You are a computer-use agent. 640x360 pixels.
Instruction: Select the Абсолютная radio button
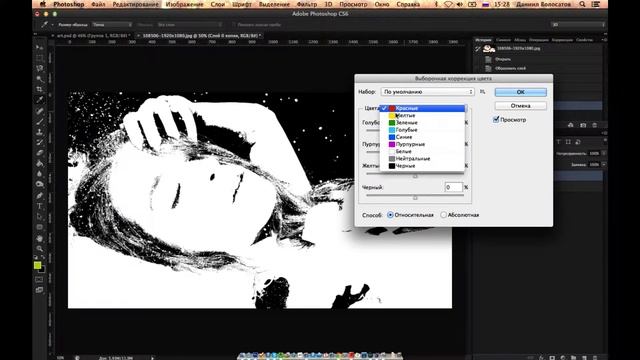pos(443,215)
